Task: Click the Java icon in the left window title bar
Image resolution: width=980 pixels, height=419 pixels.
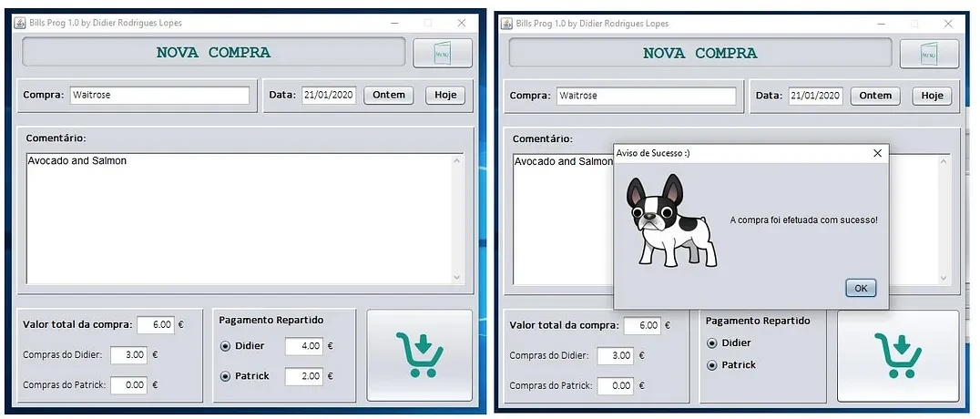Action: click(x=19, y=23)
